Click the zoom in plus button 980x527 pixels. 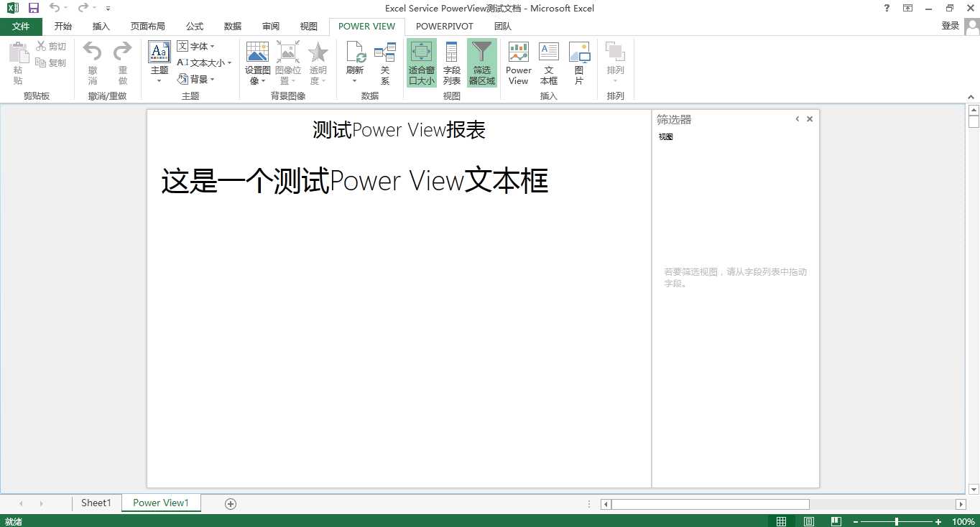coord(938,521)
